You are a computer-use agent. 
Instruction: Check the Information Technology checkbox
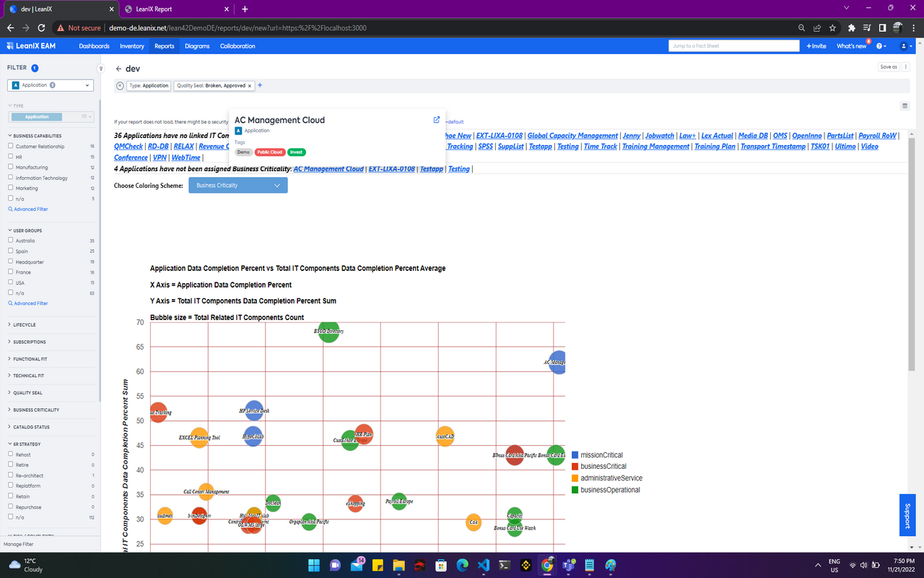(x=10, y=178)
